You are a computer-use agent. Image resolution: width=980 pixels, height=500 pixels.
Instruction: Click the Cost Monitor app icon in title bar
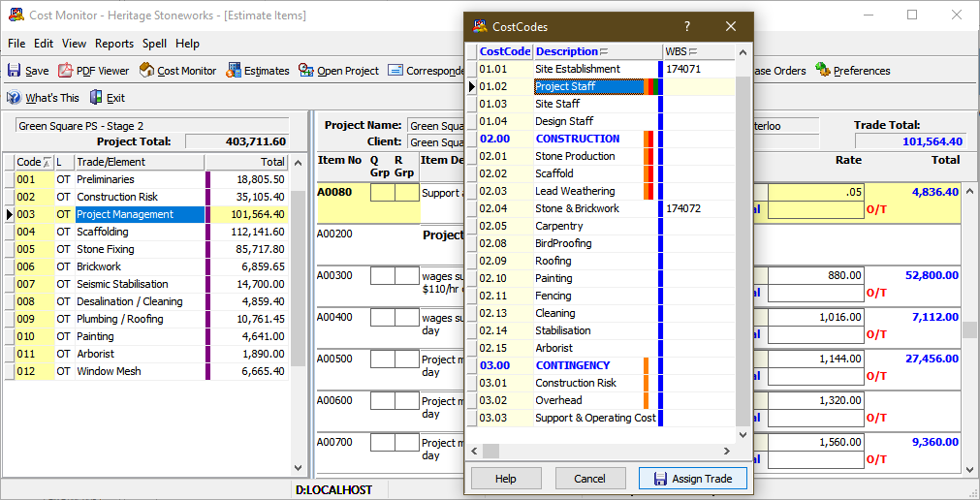click(16, 15)
